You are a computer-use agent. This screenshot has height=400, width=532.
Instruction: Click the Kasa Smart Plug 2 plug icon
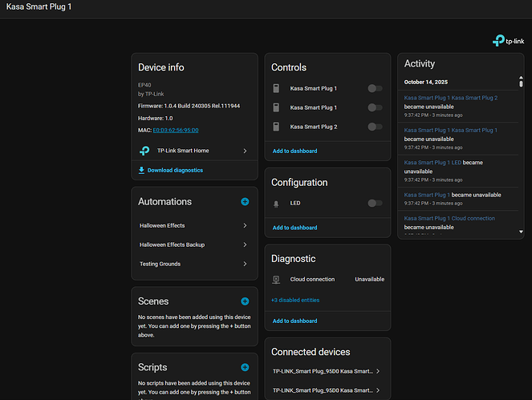pyautogui.click(x=276, y=127)
